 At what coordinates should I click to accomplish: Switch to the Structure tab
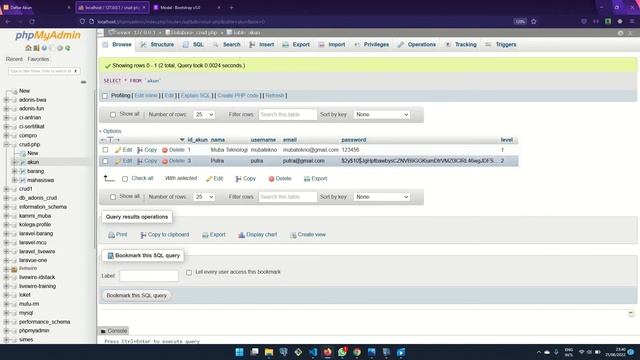[x=157, y=44]
